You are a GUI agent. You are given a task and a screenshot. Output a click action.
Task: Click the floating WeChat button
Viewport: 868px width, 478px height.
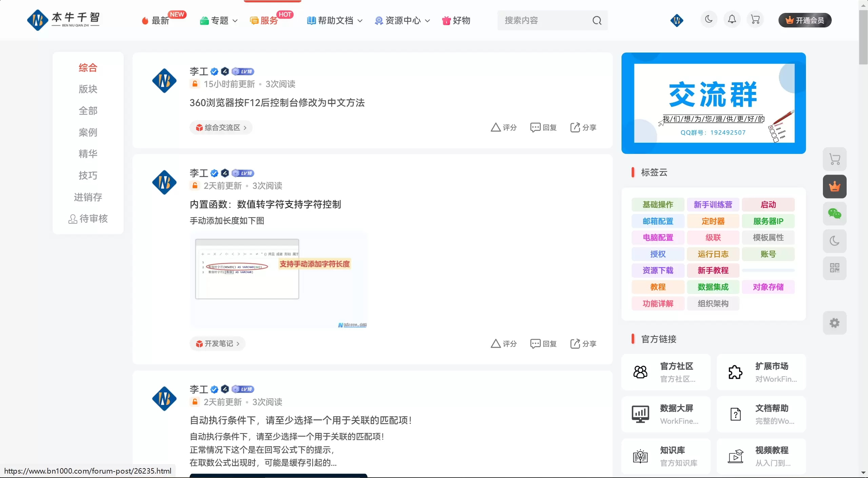tap(834, 214)
